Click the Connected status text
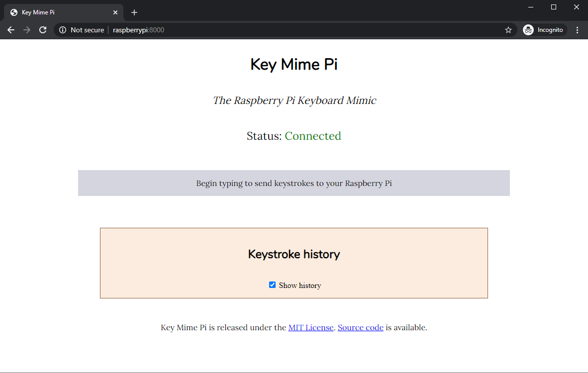Viewport: 588px width, 373px height. click(x=312, y=136)
